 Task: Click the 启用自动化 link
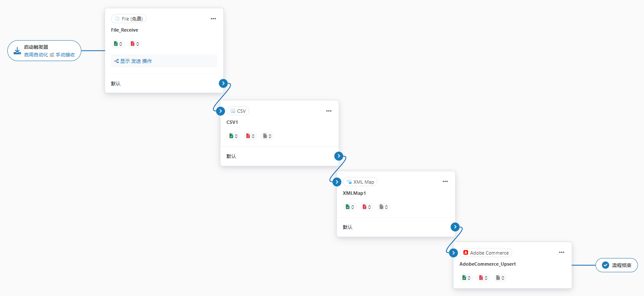coord(36,55)
